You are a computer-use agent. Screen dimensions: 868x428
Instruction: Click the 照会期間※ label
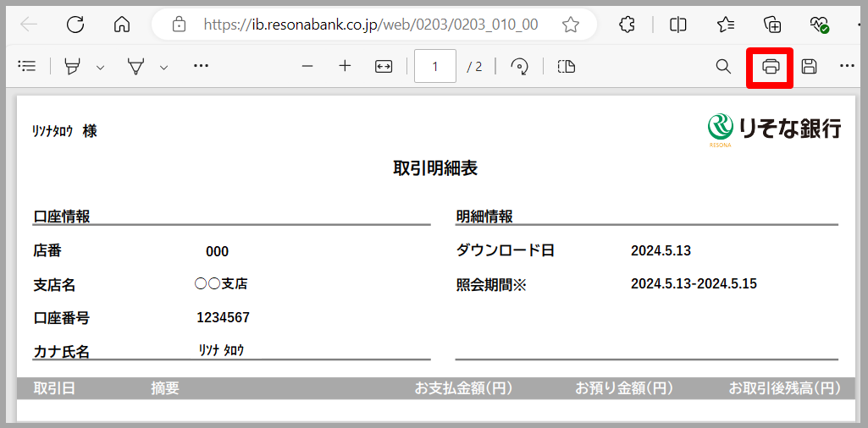point(490,285)
